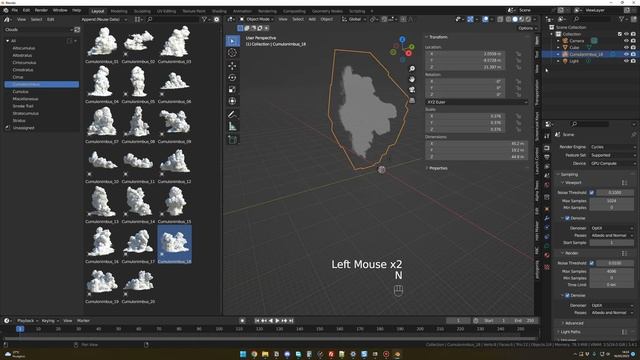Select the Cumulus catalog
This screenshot has width=640, height=360.
tap(20, 92)
